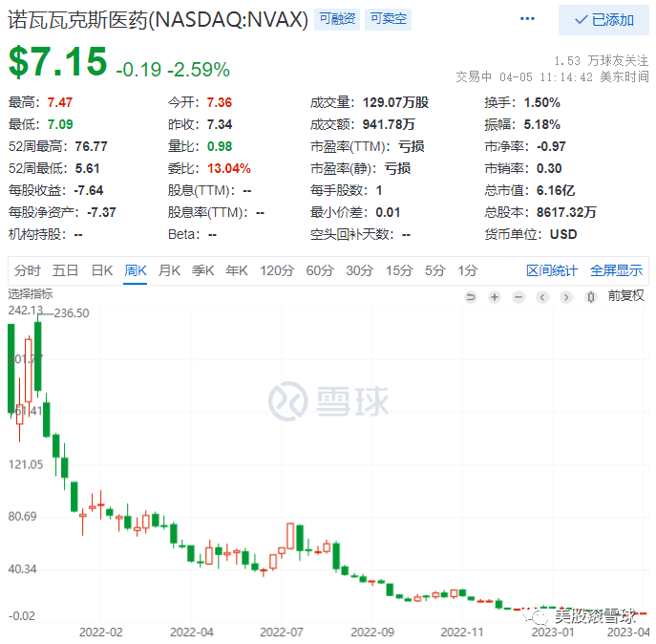Zoom out chart with minus icon
This screenshot has height=644, width=656.
tap(518, 297)
